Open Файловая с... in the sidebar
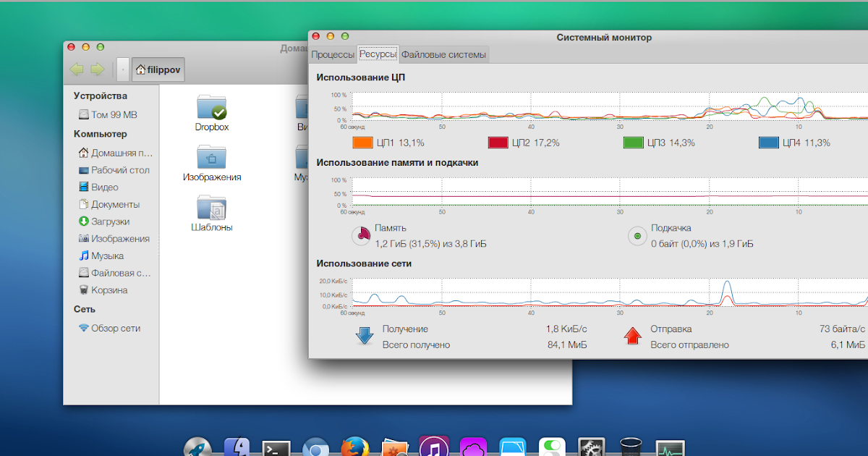This screenshot has width=868, height=456. click(x=115, y=273)
